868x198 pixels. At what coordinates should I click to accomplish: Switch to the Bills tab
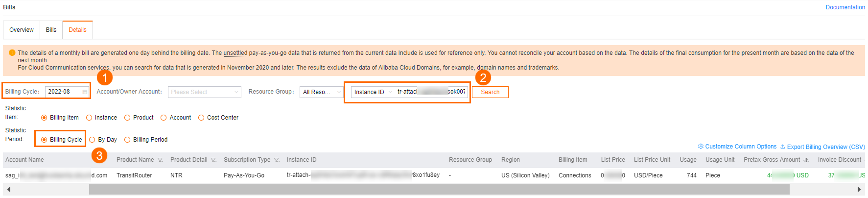coord(51,30)
